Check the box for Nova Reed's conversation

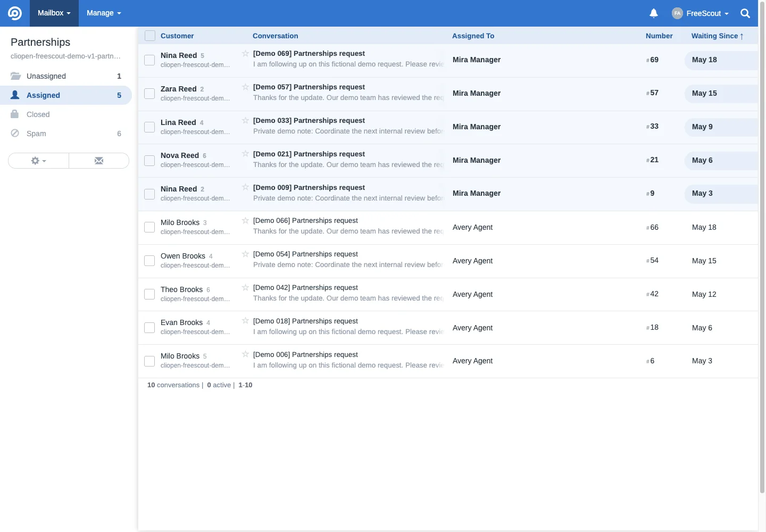click(x=149, y=161)
